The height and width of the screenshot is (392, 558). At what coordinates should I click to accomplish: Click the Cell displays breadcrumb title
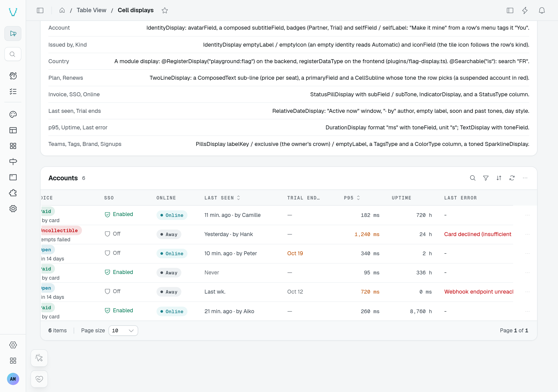click(136, 10)
